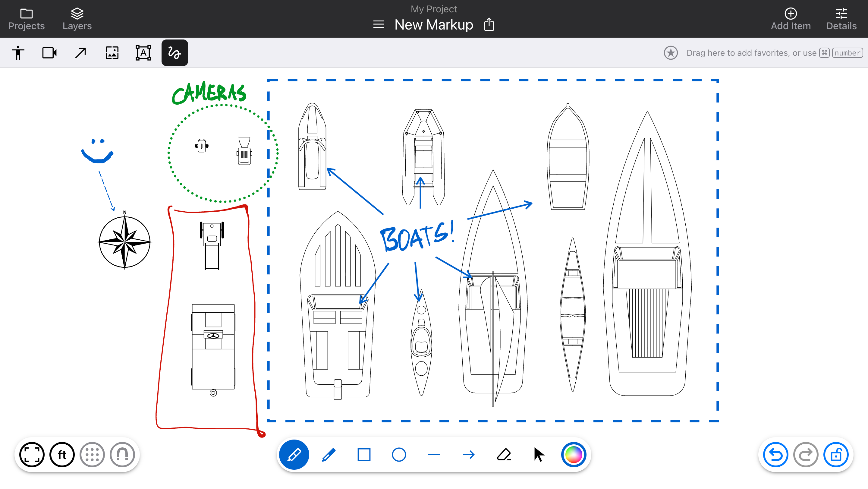This screenshot has height=489, width=868.
Task: Pick the arrow line drawing tool
Action: point(469,455)
